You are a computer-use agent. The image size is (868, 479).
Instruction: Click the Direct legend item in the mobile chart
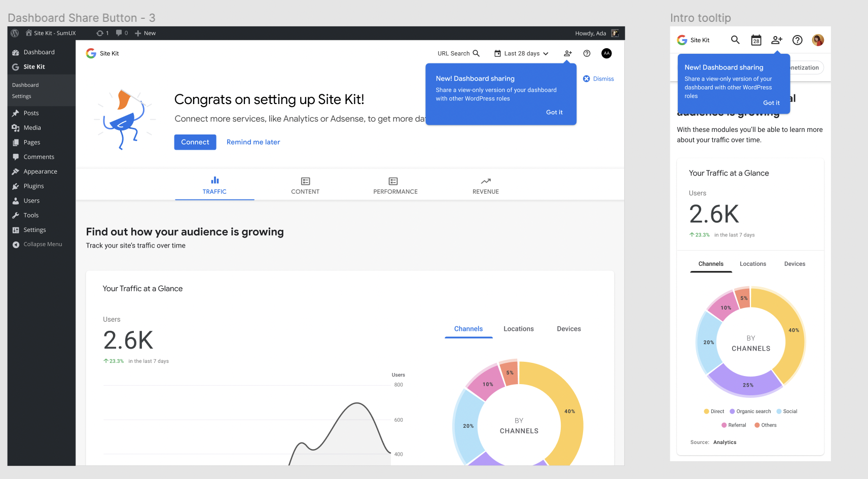(714, 412)
